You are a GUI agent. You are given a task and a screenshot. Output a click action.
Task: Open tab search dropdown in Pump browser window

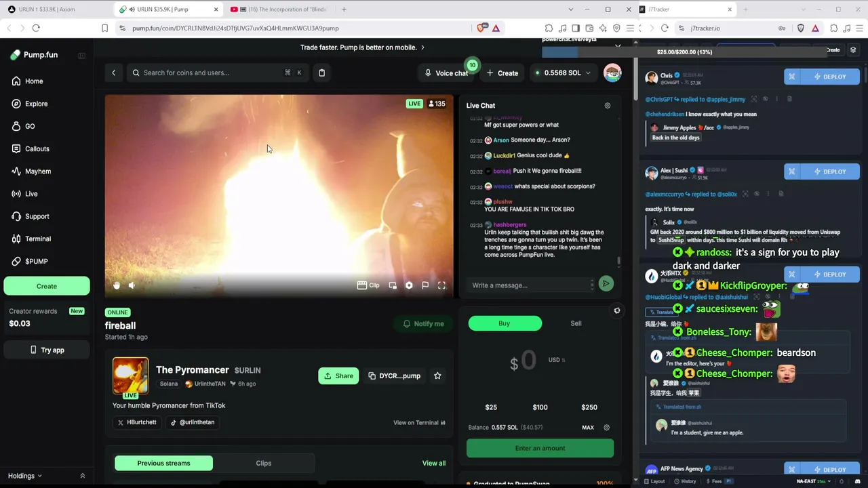[x=570, y=9]
